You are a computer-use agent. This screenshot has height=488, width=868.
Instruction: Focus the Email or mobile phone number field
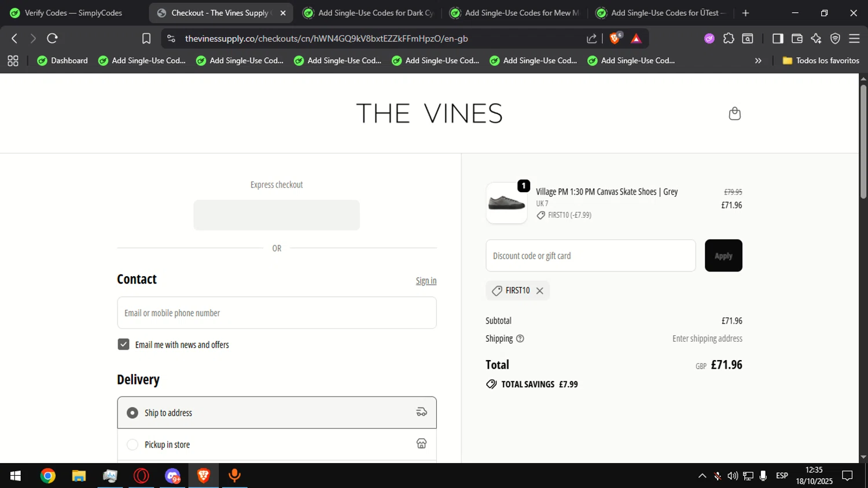pos(277,313)
